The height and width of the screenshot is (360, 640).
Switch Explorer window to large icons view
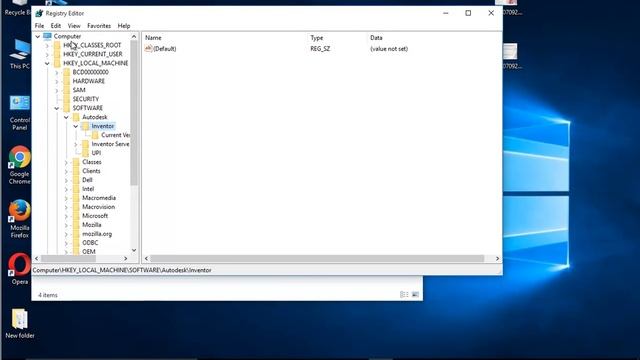(415, 295)
